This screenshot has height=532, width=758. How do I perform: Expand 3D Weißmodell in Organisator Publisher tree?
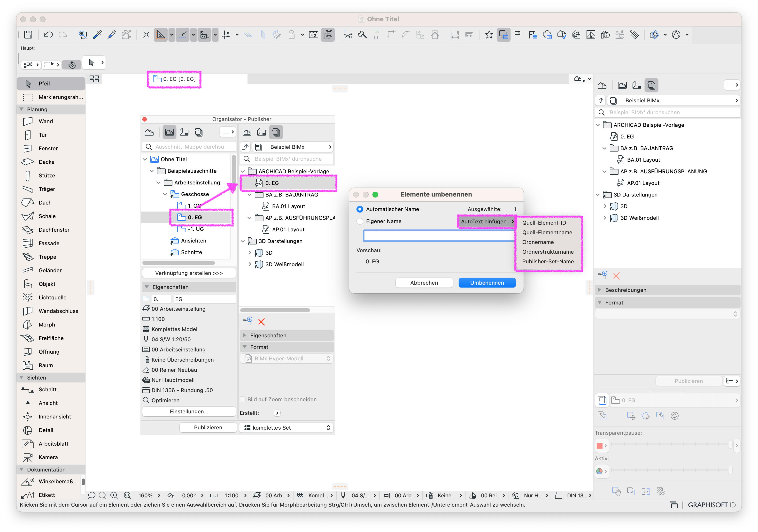click(250, 264)
